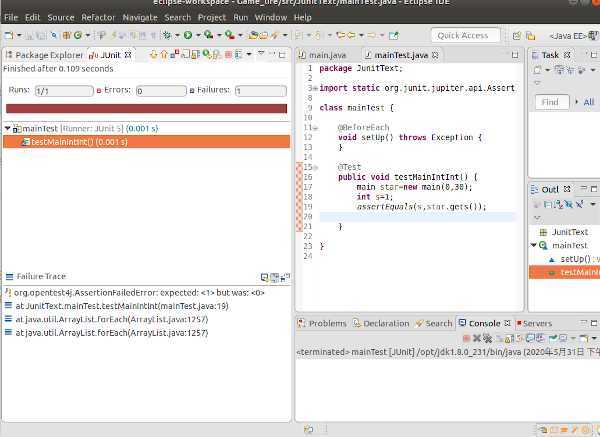Close the mainTest.java editor tab
Image resolution: width=600 pixels, height=437 pixels.
(x=434, y=55)
